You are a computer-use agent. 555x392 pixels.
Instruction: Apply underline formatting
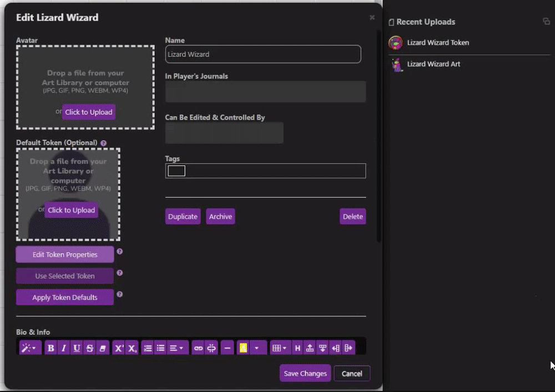(x=77, y=348)
